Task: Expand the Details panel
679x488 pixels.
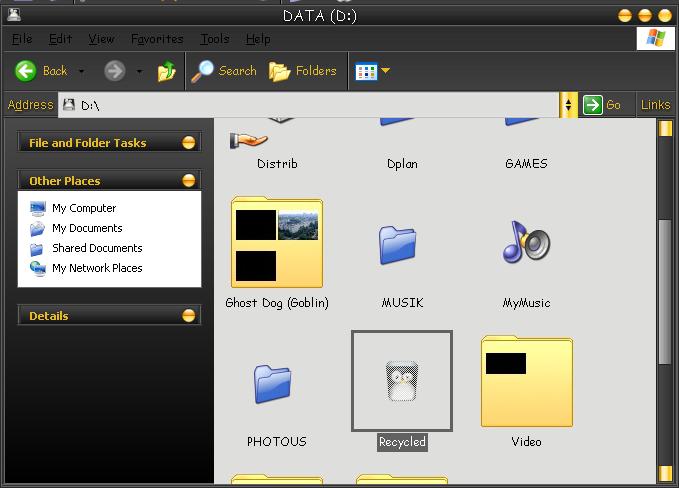Action: pos(188,316)
